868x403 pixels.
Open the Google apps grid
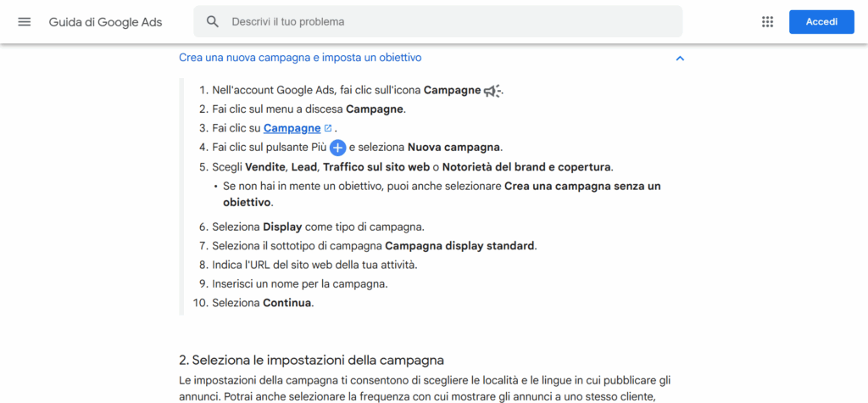click(767, 21)
